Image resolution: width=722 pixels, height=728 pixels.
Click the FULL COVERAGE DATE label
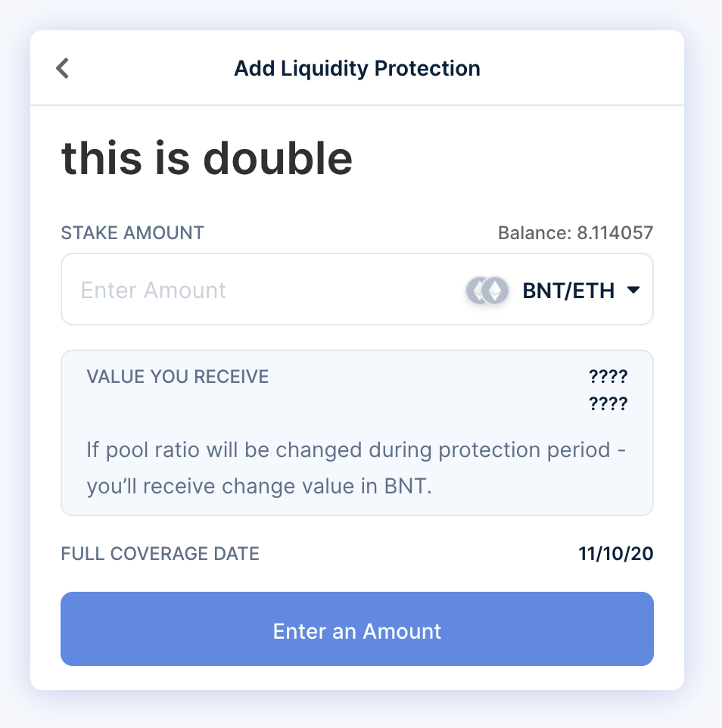click(x=160, y=554)
